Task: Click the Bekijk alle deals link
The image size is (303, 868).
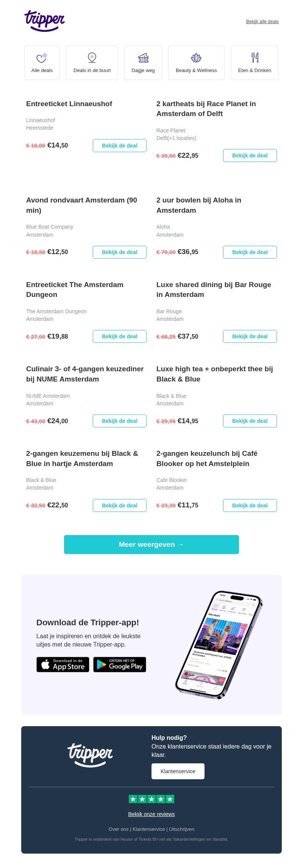Action: (262, 22)
